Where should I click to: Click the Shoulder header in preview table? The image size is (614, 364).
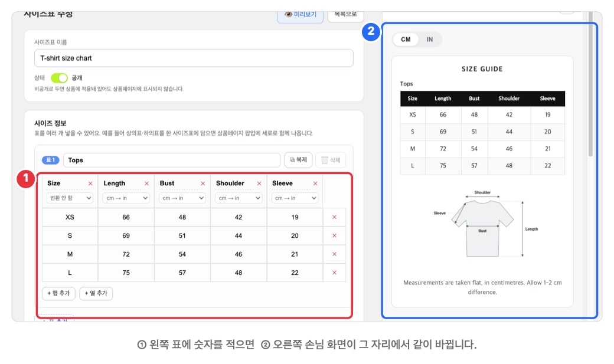click(x=509, y=99)
